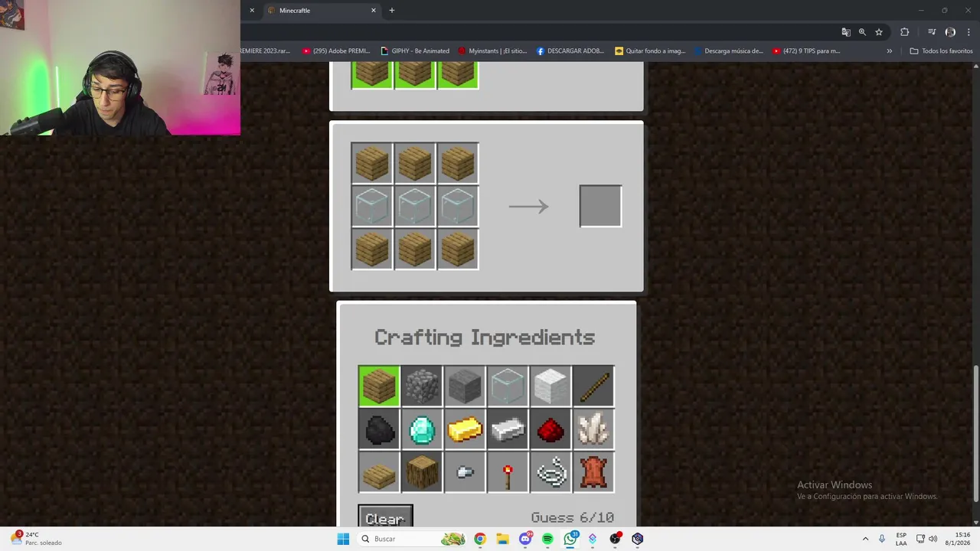The image size is (980, 551).
Task: Click the bottom-right plank slot in crafting grid
Action: point(458,249)
